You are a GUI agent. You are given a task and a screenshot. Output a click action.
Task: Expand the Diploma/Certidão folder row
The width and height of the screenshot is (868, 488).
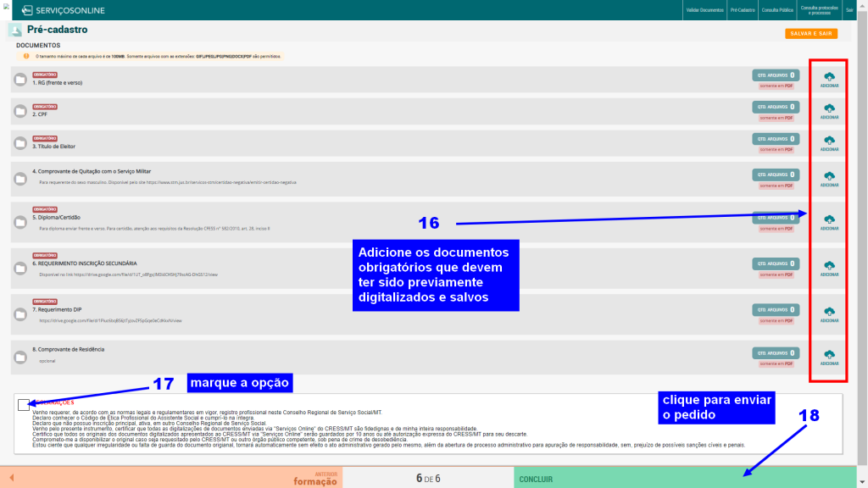(20, 221)
